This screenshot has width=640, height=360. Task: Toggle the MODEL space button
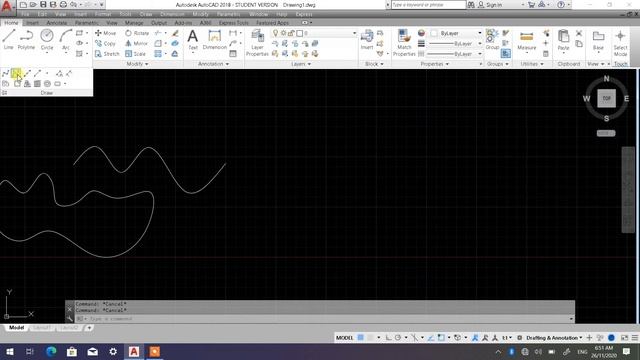tap(344, 338)
